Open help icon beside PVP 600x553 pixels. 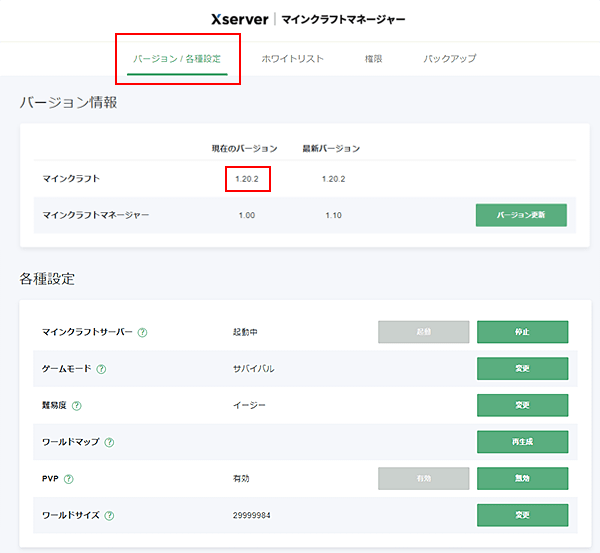tap(68, 479)
